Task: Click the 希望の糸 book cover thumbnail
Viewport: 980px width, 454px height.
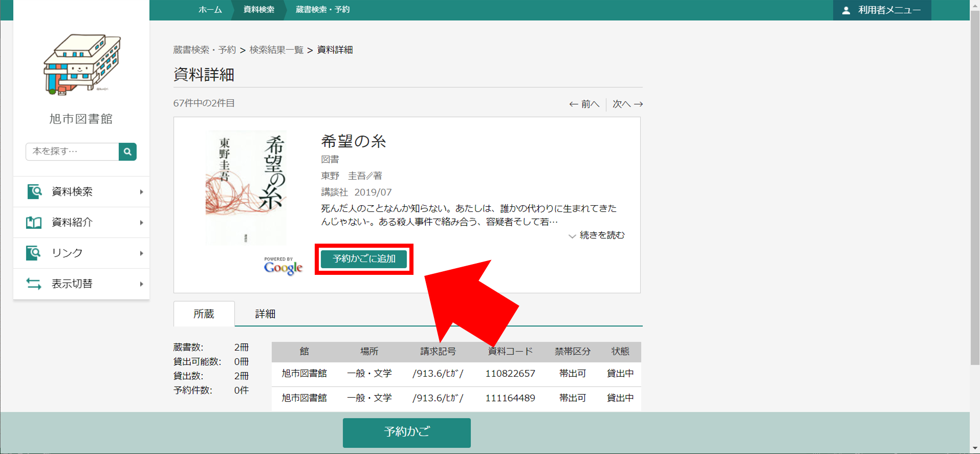Action: [246, 187]
